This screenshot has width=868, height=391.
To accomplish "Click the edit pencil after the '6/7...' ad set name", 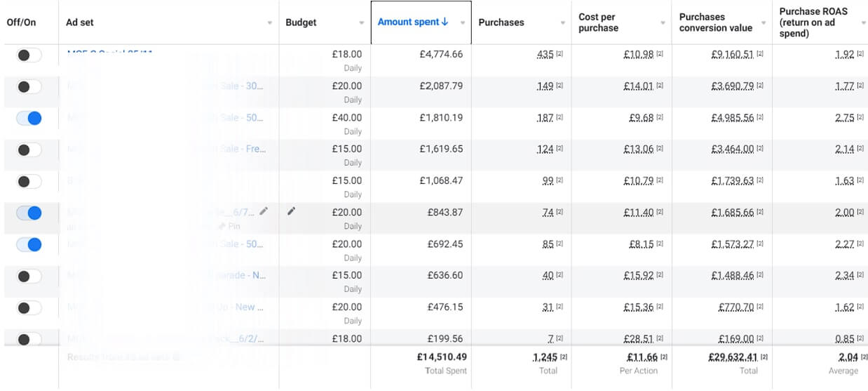I will click(x=264, y=211).
